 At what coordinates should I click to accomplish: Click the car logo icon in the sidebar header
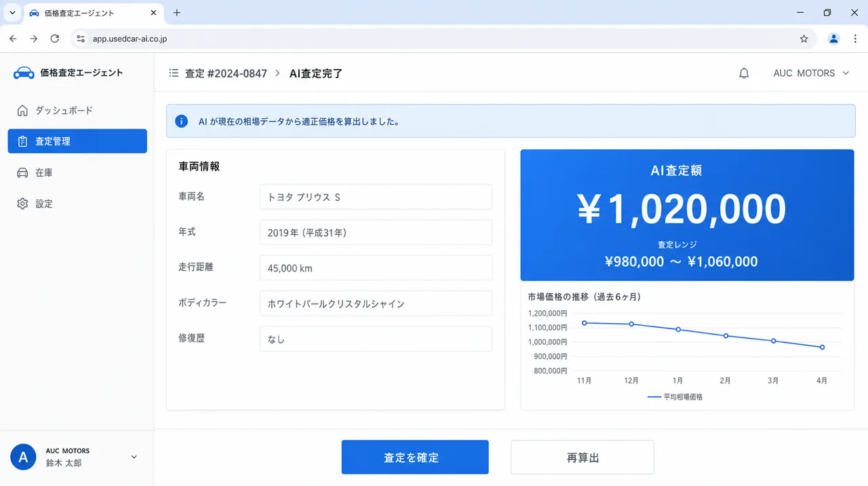(24, 73)
